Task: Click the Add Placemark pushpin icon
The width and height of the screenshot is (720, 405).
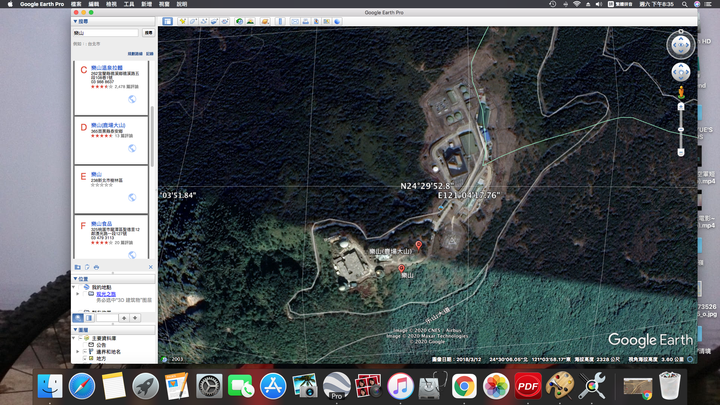Action: coord(181,21)
